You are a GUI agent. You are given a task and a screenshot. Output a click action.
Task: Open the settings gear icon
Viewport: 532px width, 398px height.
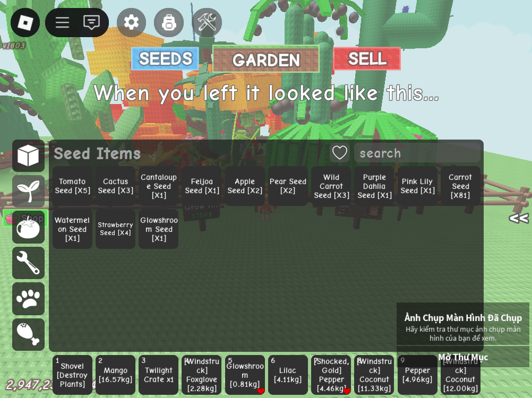click(x=131, y=23)
